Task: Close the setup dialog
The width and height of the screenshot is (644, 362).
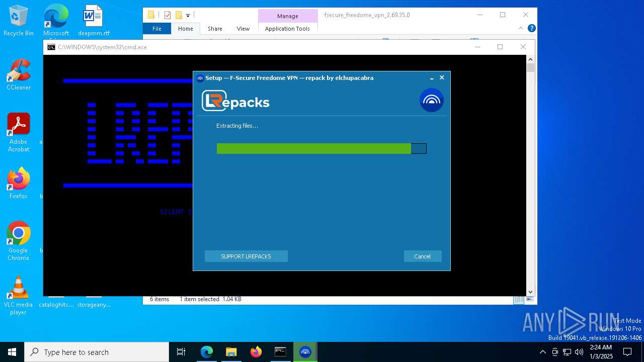Action: [x=442, y=78]
